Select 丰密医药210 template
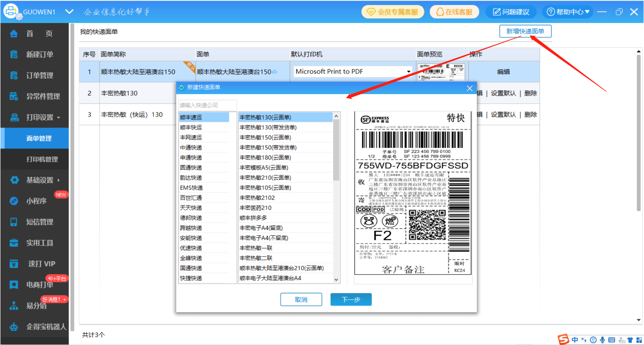Image resolution: width=644 pixels, height=345 pixels. [x=285, y=208]
